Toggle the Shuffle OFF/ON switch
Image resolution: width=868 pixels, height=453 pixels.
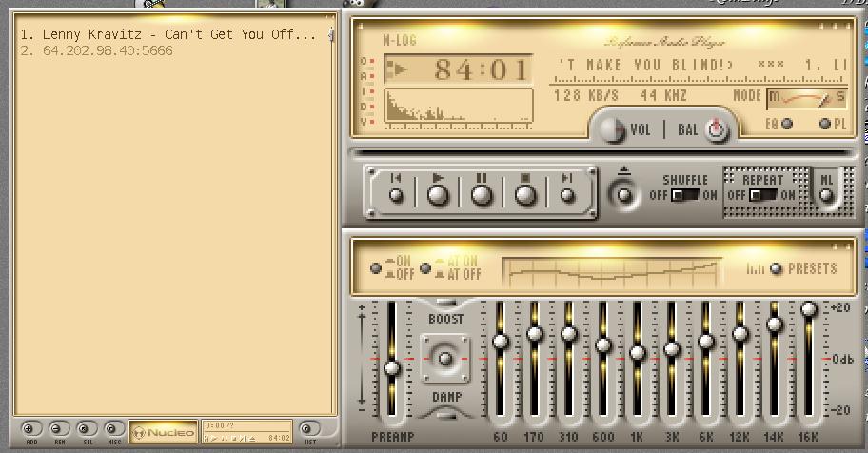pyautogui.click(x=684, y=195)
